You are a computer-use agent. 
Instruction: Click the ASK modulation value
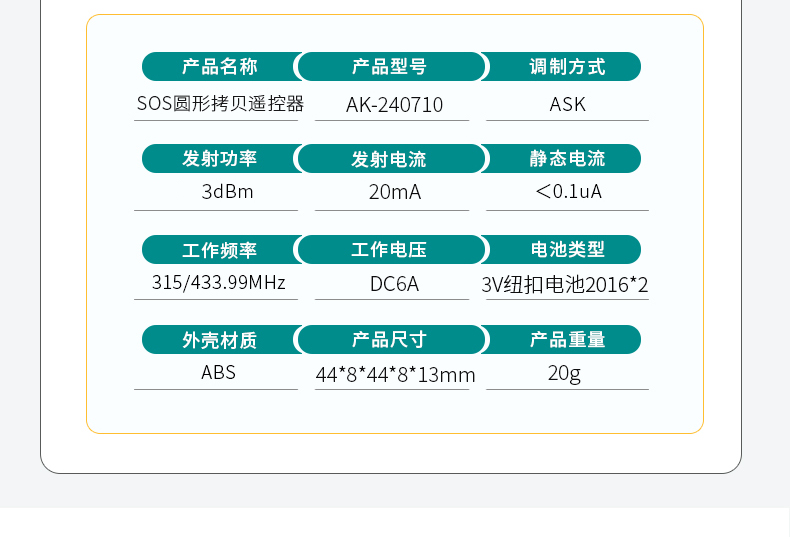(x=567, y=104)
